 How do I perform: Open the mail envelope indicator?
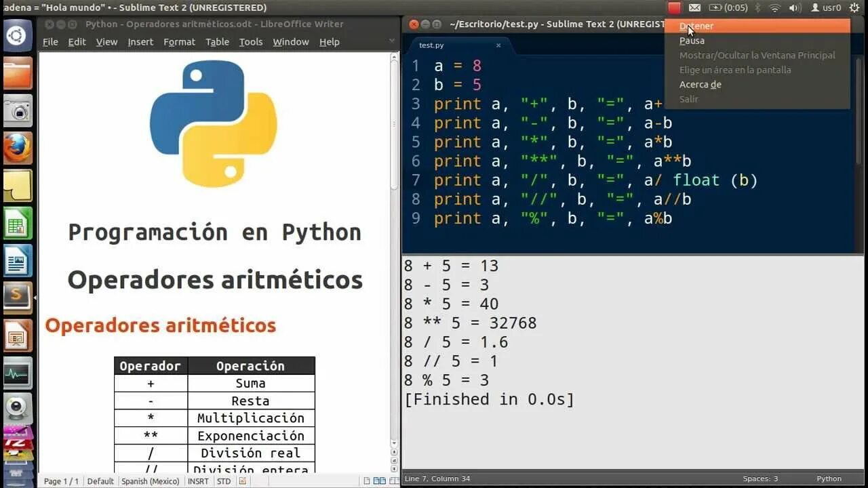tap(694, 8)
